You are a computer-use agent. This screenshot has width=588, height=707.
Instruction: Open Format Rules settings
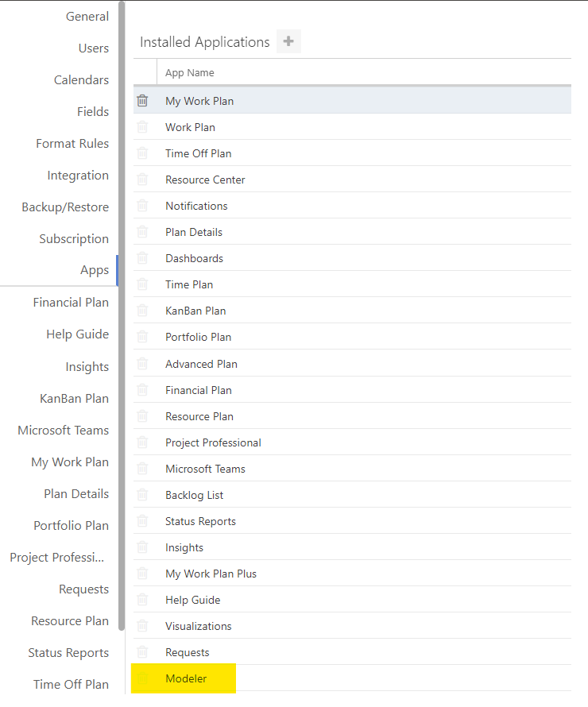coord(72,143)
